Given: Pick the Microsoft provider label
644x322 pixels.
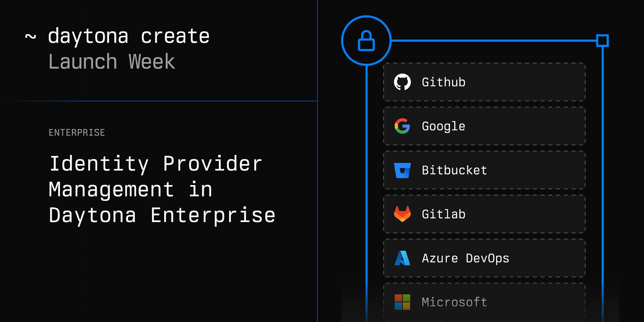Looking at the screenshot, I should 454,302.
